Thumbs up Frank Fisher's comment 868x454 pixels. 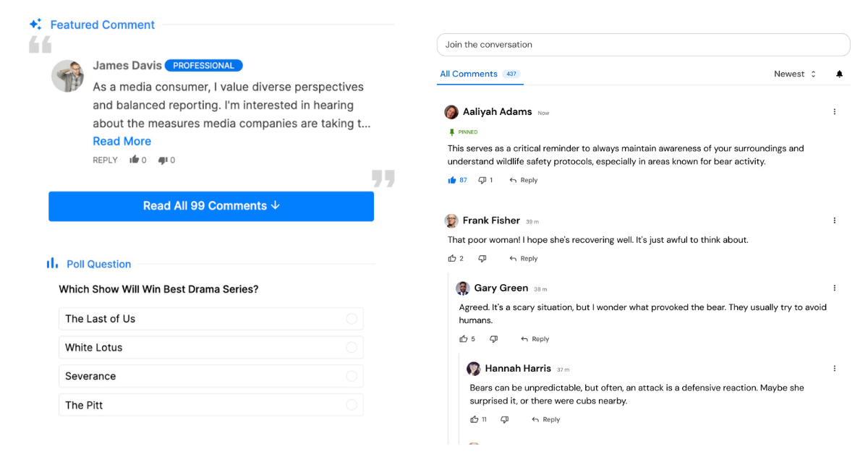pos(452,258)
